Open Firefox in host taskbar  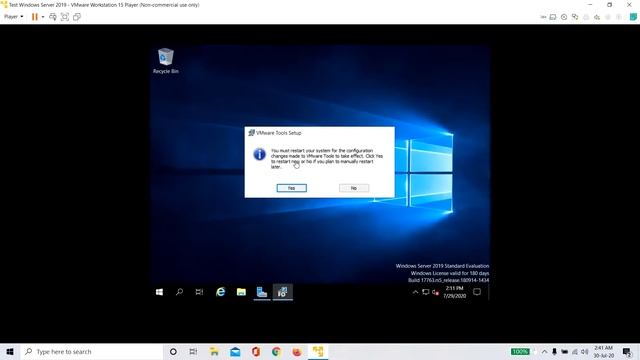pyautogui.click(x=297, y=351)
